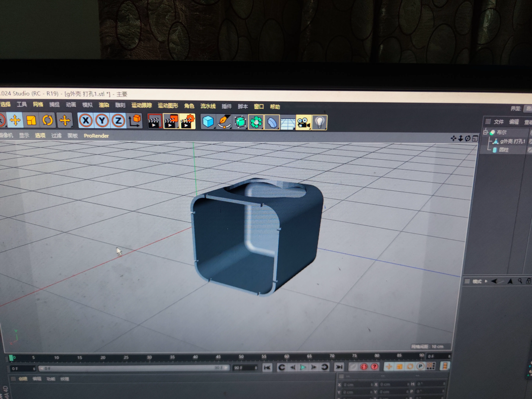Image resolution: width=532 pixels, height=399 pixels.
Task: Open the viewport 过滤 menu
Action: [x=56, y=136]
